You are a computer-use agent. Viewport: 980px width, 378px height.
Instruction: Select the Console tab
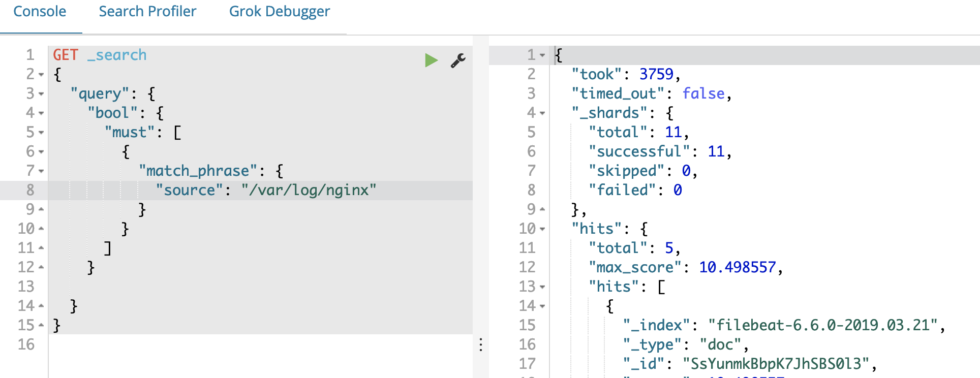[40, 12]
